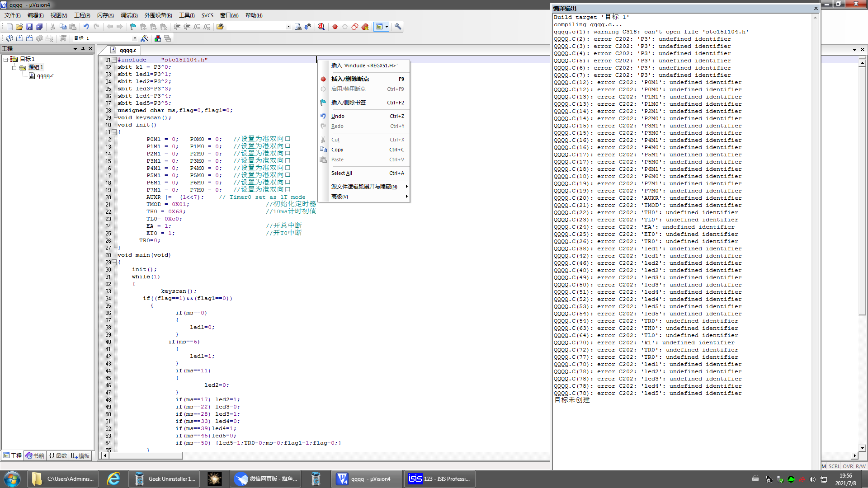Open Target Options magic wand icon
The image size is (868, 488).
(x=144, y=38)
